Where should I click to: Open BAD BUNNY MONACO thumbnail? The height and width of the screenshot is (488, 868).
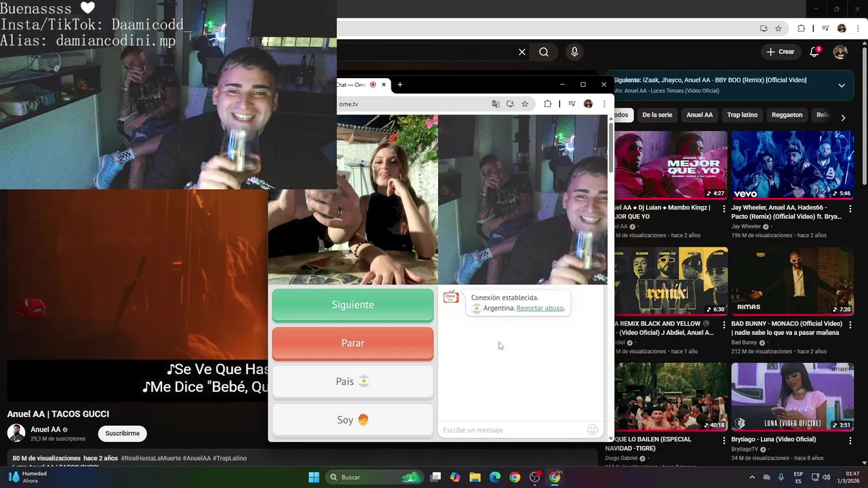[x=792, y=281]
